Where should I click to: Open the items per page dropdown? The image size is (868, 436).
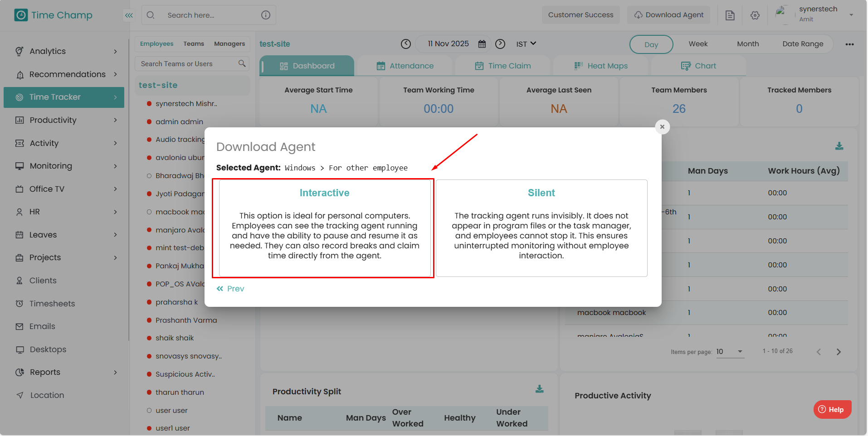pos(730,352)
